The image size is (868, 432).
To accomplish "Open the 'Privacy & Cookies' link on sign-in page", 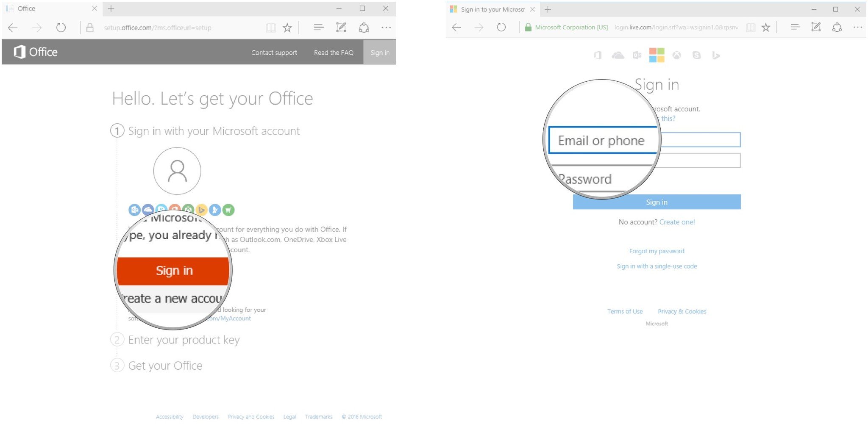I will [x=682, y=311].
